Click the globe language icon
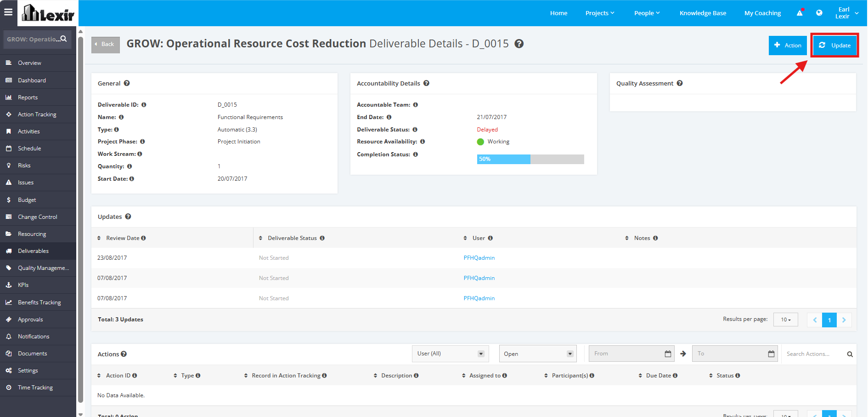This screenshot has height=417, width=868. point(819,13)
